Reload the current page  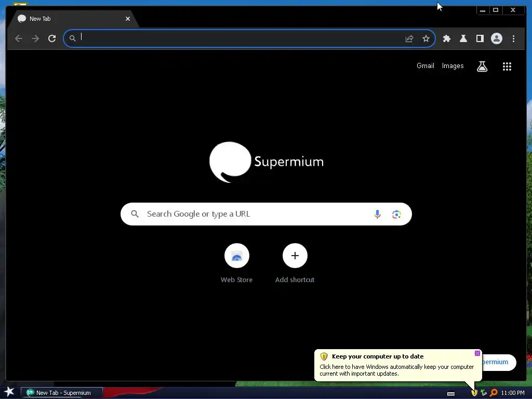(x=52, y=38)
